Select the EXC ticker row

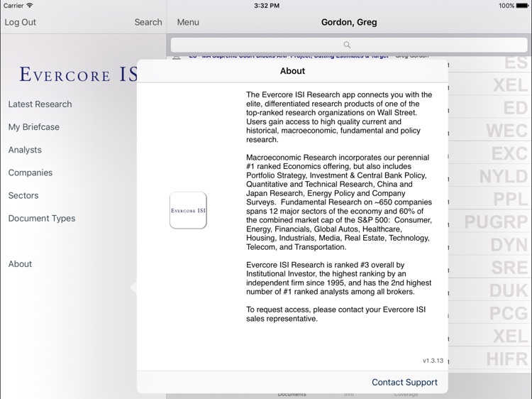point(490,153)
